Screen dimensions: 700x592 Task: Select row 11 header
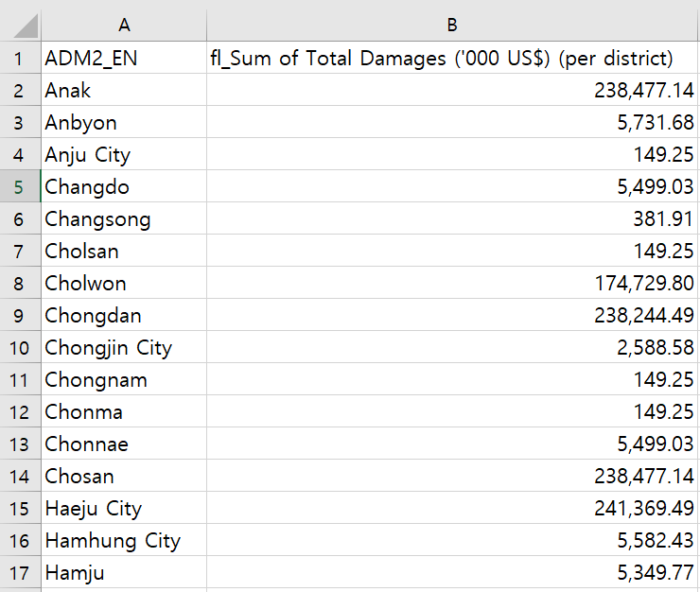[x=20, y=379]
